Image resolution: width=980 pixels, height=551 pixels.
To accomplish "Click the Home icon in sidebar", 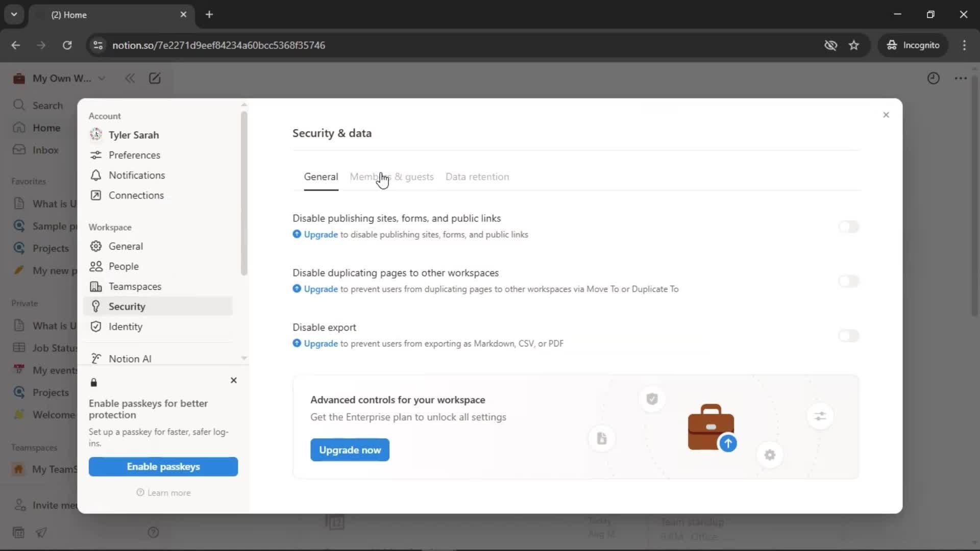I will [x=19, y=128].
